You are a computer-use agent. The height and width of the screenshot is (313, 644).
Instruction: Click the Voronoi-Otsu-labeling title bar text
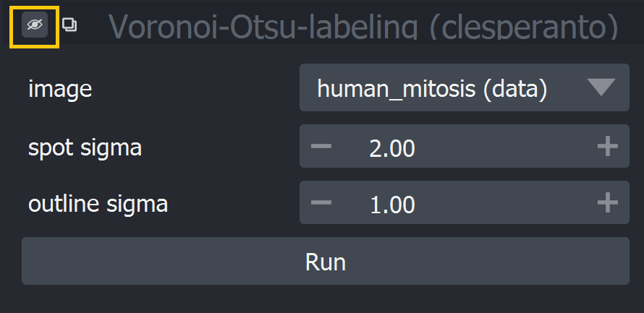363,27
